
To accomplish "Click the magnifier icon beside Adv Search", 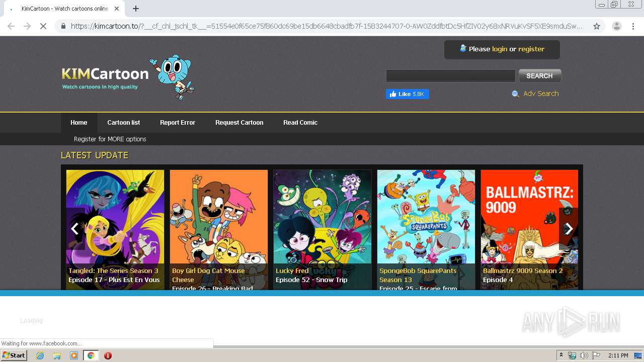I will [515, 94].
